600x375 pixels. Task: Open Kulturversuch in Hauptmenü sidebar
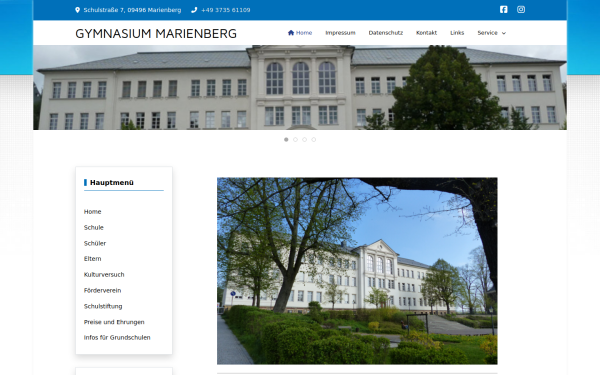tap(104, 275)
